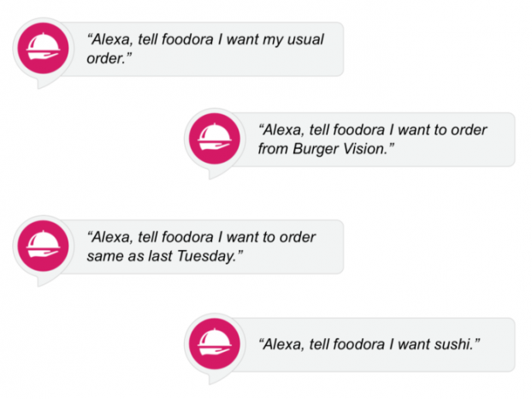Choose the foodora icon next to the sushi phrase
This screenshot has width=532, height=399.
click(x=215, y=343)
